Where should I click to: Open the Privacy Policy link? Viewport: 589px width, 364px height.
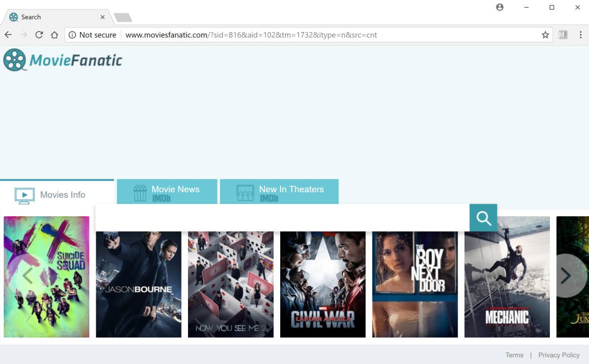(x=559, y=355)
